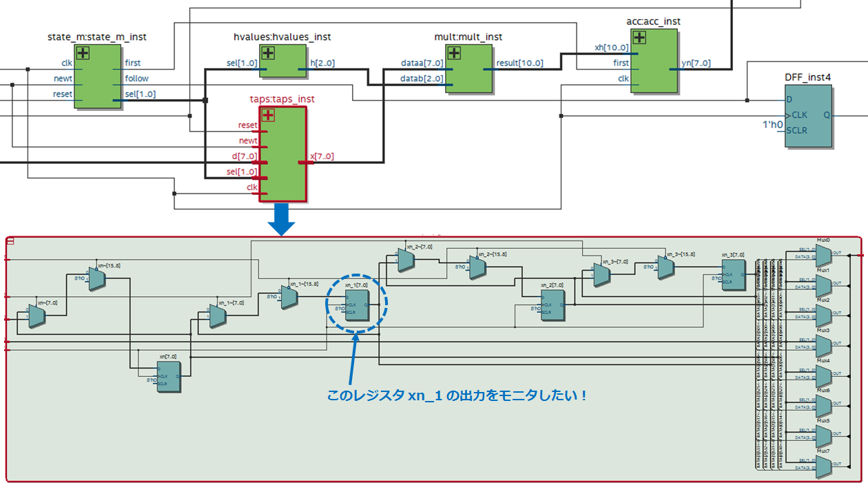Click the taps:taps_inst instance label

[x=282, y=99]
